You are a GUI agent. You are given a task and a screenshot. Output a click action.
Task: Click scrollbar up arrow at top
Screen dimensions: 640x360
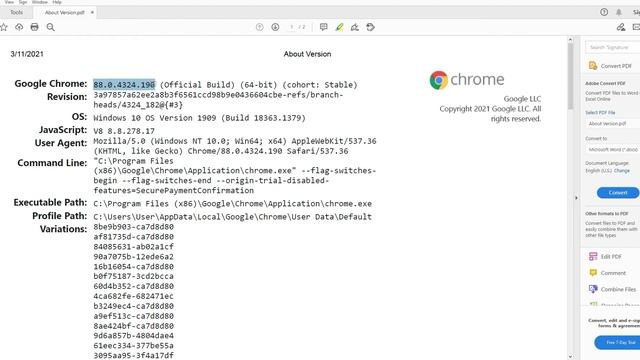(570, 40)
